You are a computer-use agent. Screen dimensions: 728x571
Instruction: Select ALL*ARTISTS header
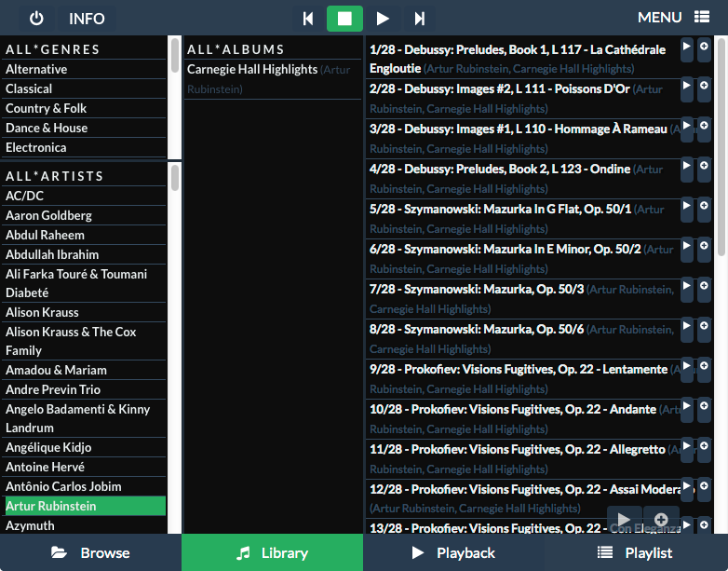[x=84, y=176]
